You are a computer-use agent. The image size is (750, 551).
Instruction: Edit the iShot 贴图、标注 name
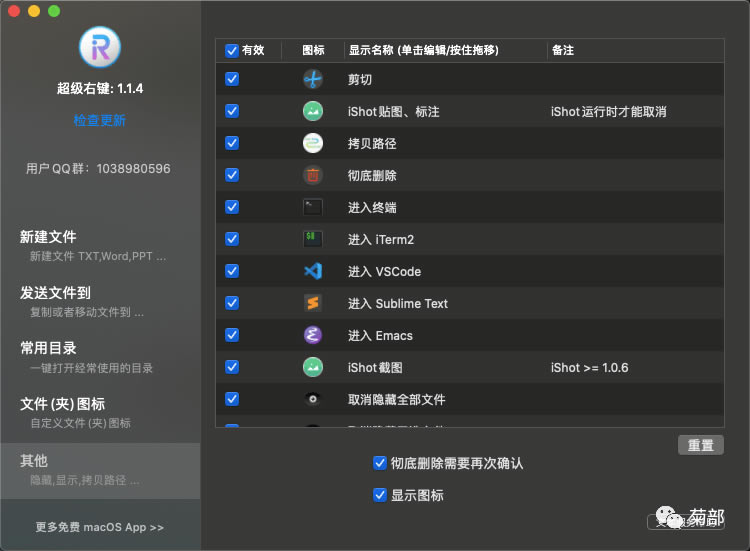tap(394, 112)
